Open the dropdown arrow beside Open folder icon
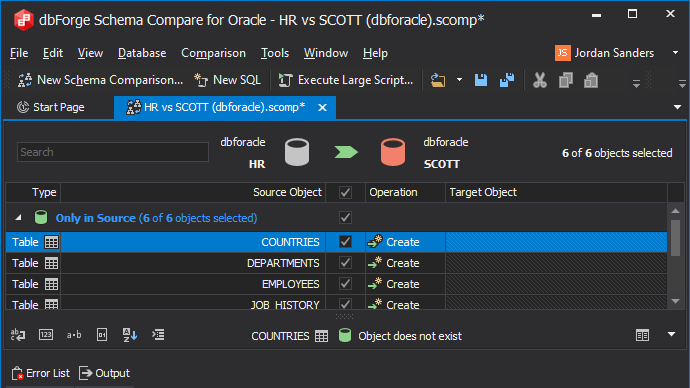This screenshot has width=690, height=388. (x=459, y=80)
